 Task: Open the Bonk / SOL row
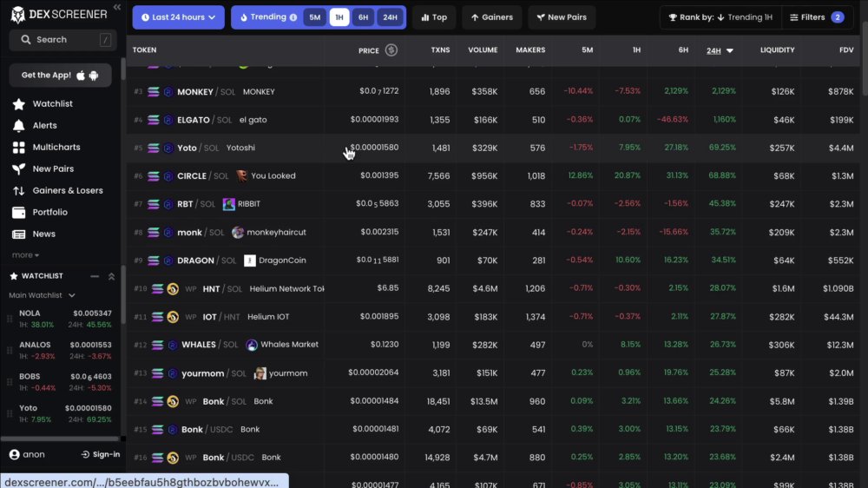point(493,401)
